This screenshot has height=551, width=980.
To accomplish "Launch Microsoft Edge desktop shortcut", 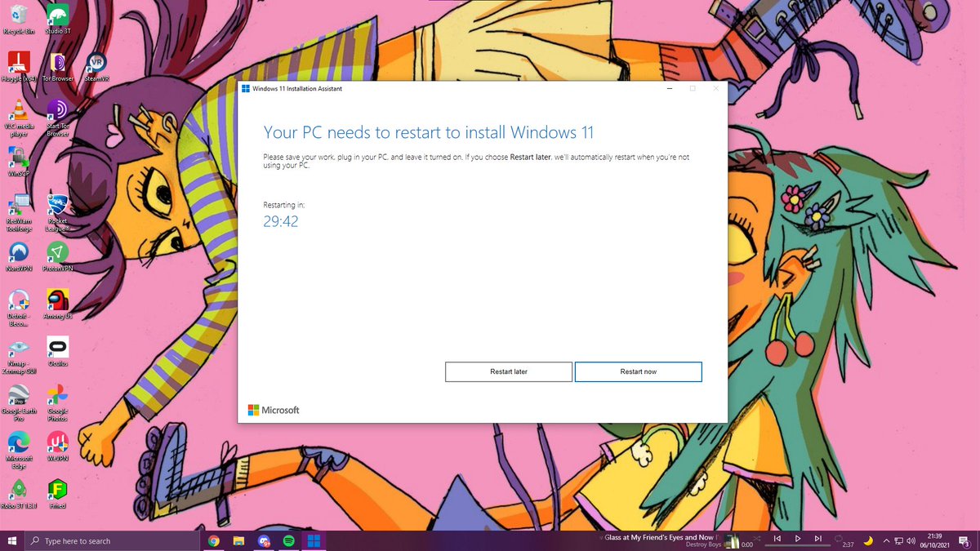I will point(19,449).
